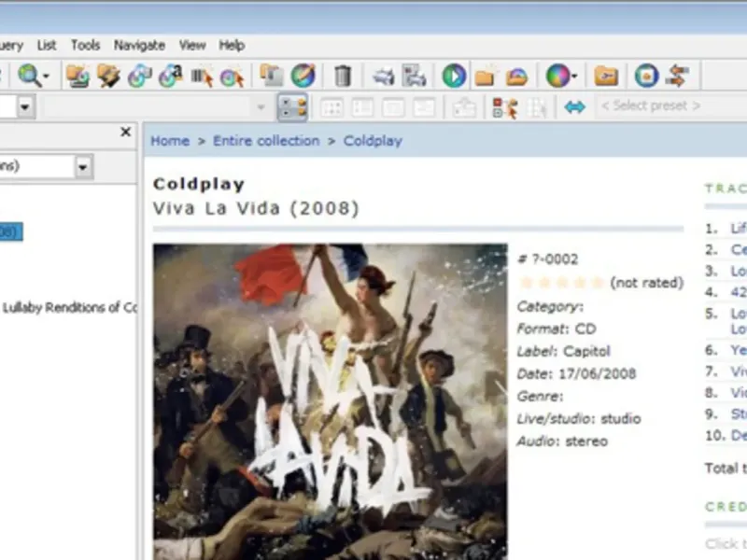This screenshot has width=747, height=560.
Task: Click the orange opposing sync arrows icon
Action: (678, 77)
